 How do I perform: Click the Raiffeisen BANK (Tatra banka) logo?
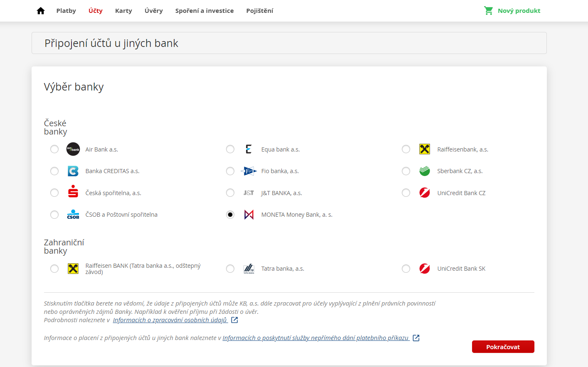73,269
